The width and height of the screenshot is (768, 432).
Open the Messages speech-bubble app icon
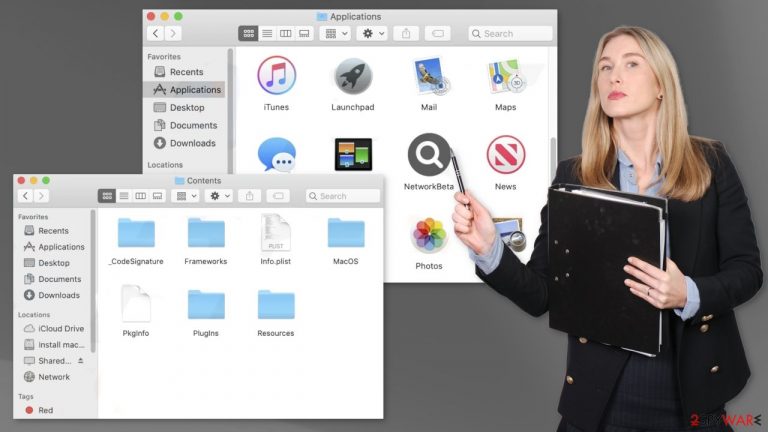point(276,155)
